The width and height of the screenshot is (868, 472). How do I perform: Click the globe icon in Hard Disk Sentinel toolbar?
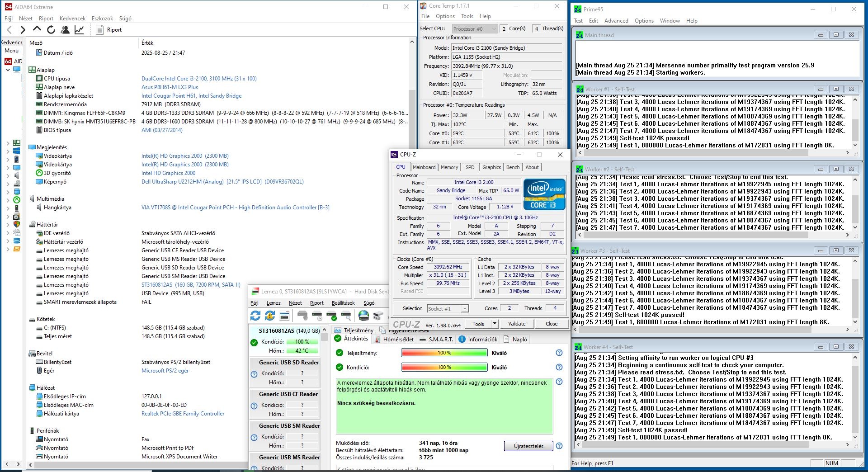(363, 315)
